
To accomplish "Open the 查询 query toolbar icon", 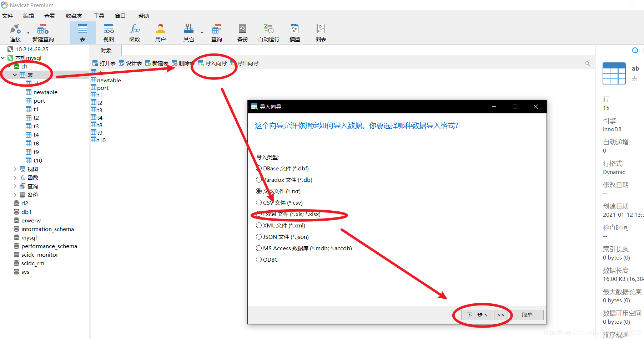I will click(x=217, y=33).
